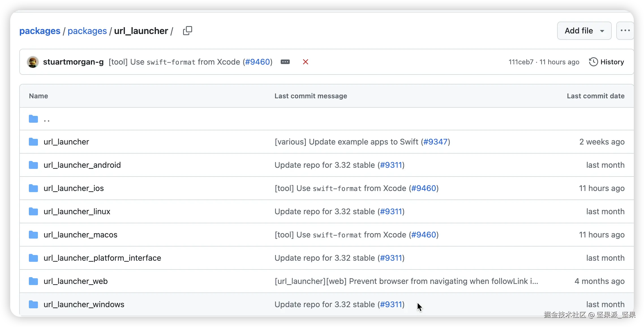Copy the file path using copy icon

click(x=187, y=31)
